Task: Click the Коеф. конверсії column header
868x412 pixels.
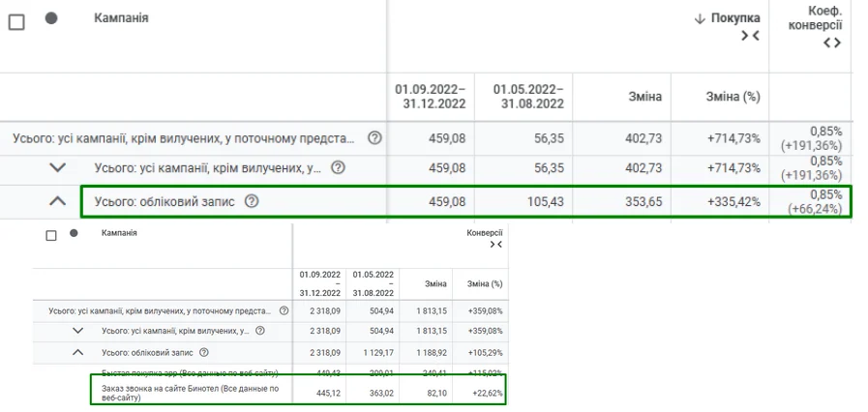Action: [x=815, y=18]
